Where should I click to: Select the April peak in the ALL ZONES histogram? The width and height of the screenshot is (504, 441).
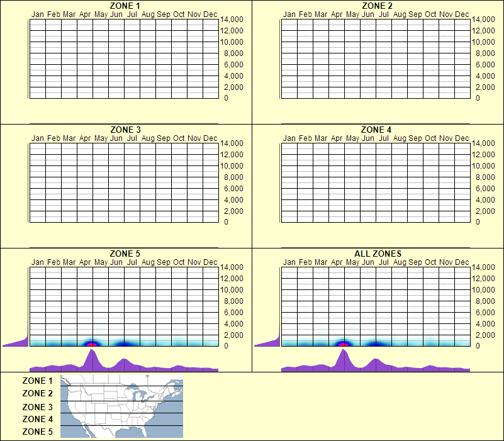342,359
